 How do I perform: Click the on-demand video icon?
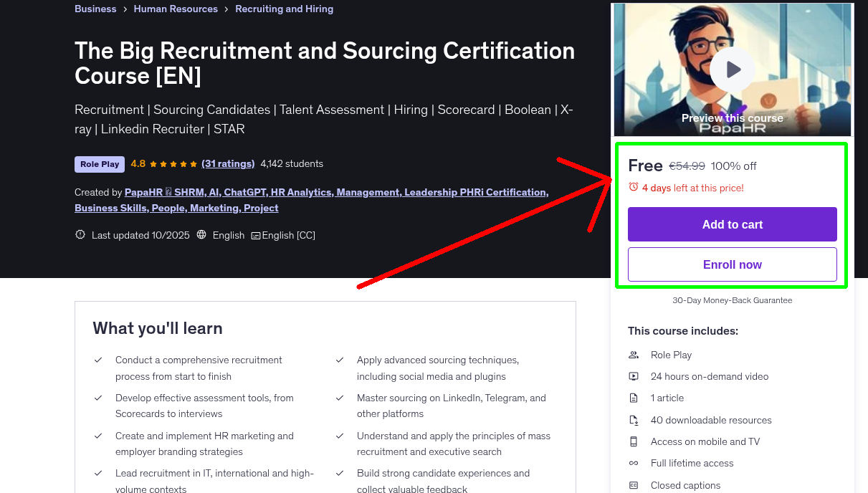(x=633, y=376)
